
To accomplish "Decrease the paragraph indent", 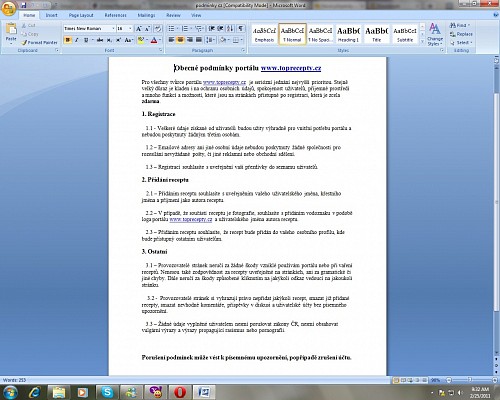I will click(211, 29).
